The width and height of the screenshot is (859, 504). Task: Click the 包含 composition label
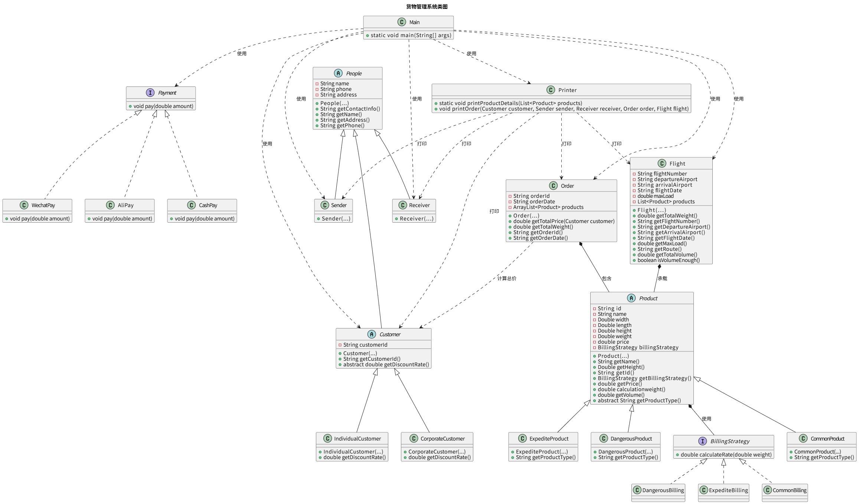point(607,278)
